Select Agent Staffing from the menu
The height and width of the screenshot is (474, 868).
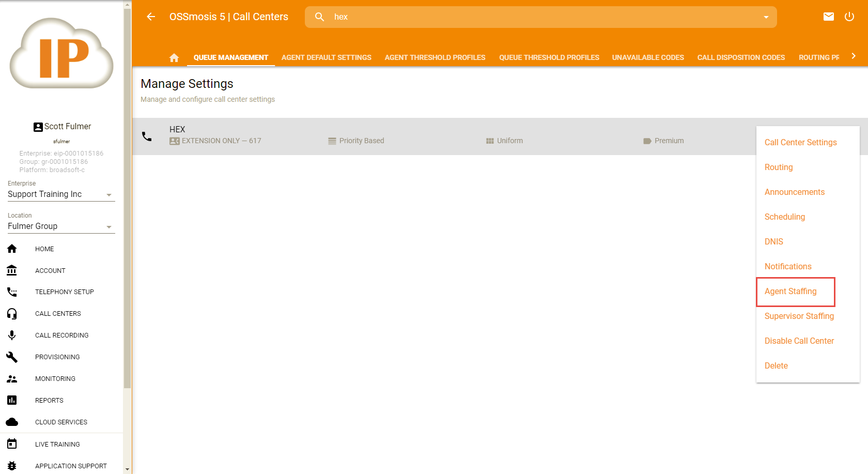(x=791, y=292)
